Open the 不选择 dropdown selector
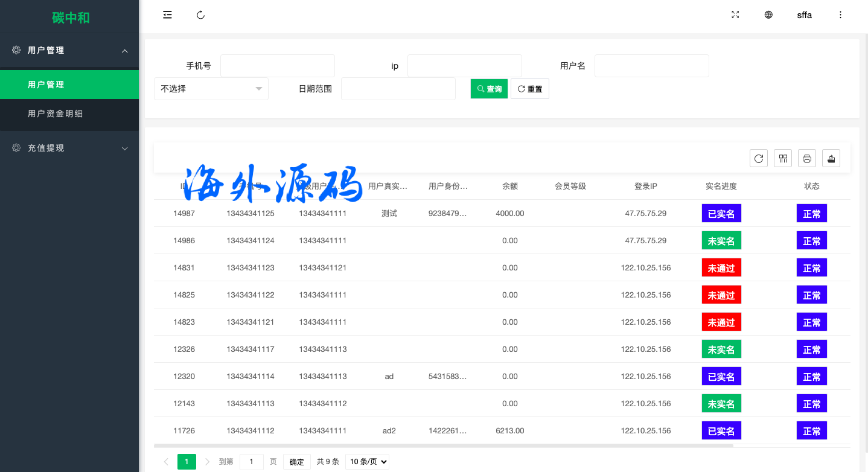The height and width of the screenshot is (472, 868). (x=211, y=89)
